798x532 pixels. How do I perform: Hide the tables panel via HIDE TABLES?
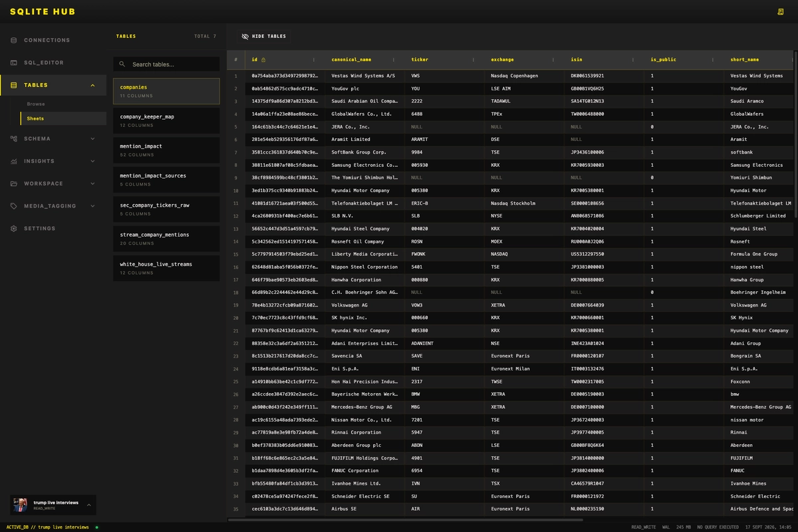[263, 37]
